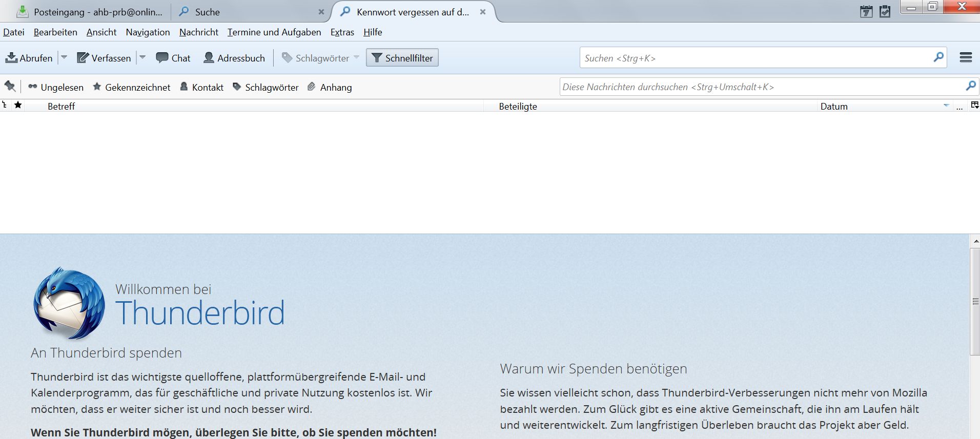Toggle the Schlagwörter quick filter
Screen dimensions: 980x439
point(266,87)
